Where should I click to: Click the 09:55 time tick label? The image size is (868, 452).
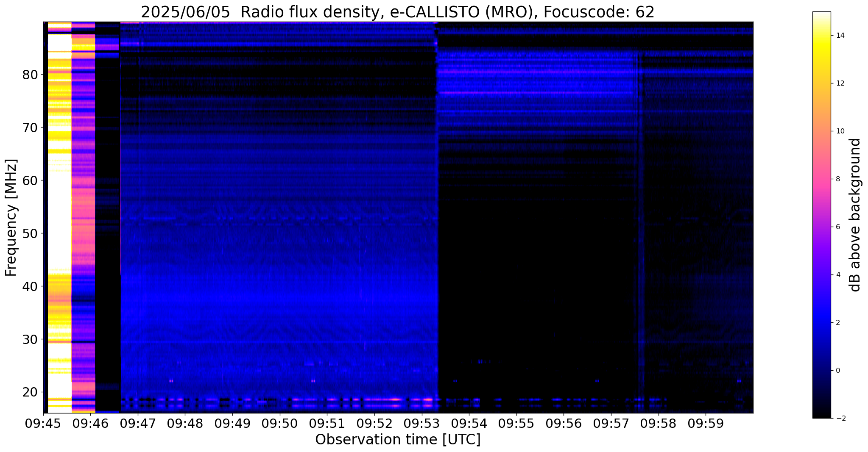coord(516,423)
